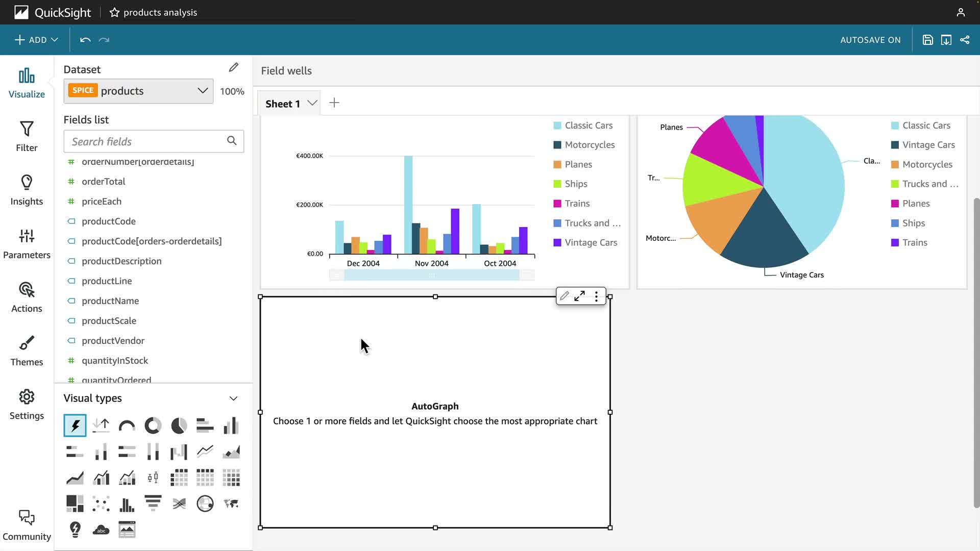
Task: Toggle the Classic Cars legend in bar chart
Action: coord(588,126)
